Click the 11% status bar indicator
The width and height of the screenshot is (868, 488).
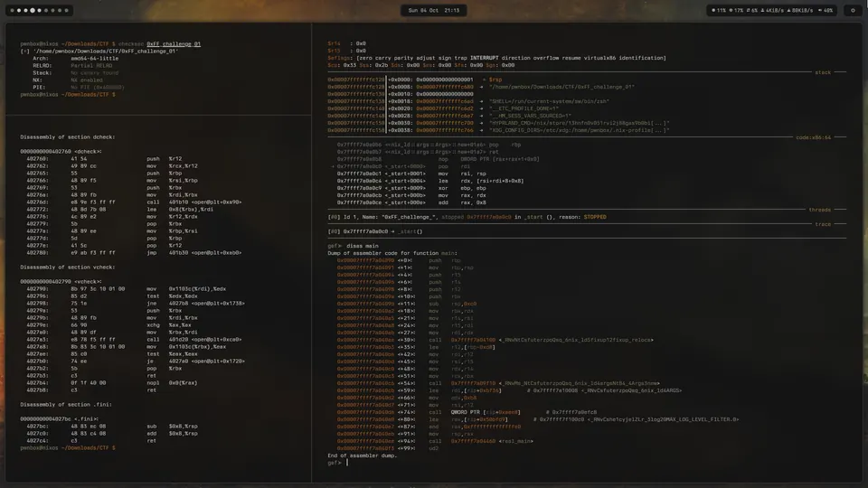[719, 11]
